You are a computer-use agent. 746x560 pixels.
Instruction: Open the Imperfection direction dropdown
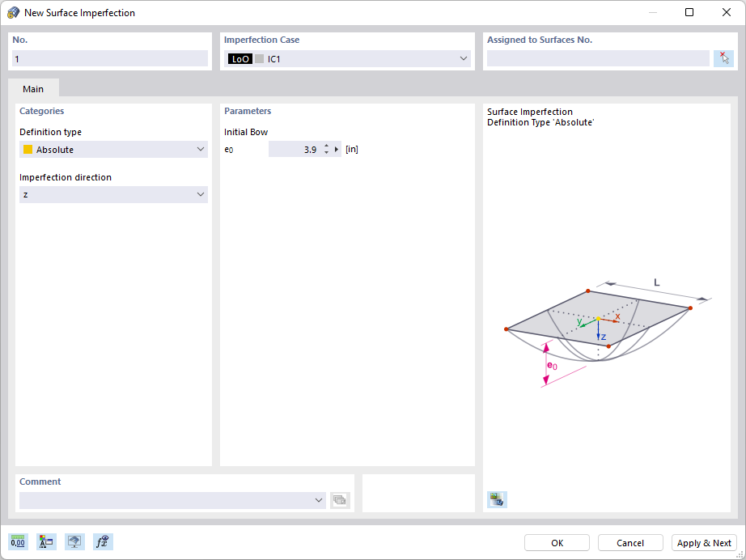201,194
